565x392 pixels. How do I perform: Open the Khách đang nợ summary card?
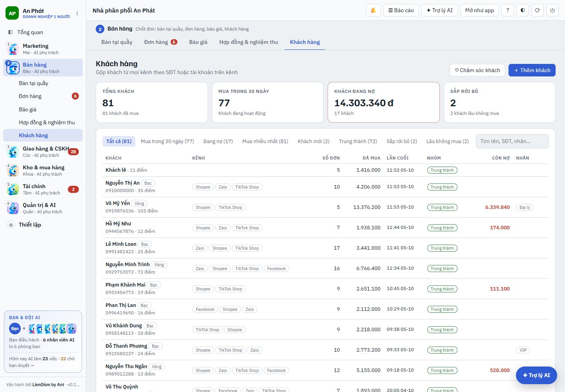(383, 102)
